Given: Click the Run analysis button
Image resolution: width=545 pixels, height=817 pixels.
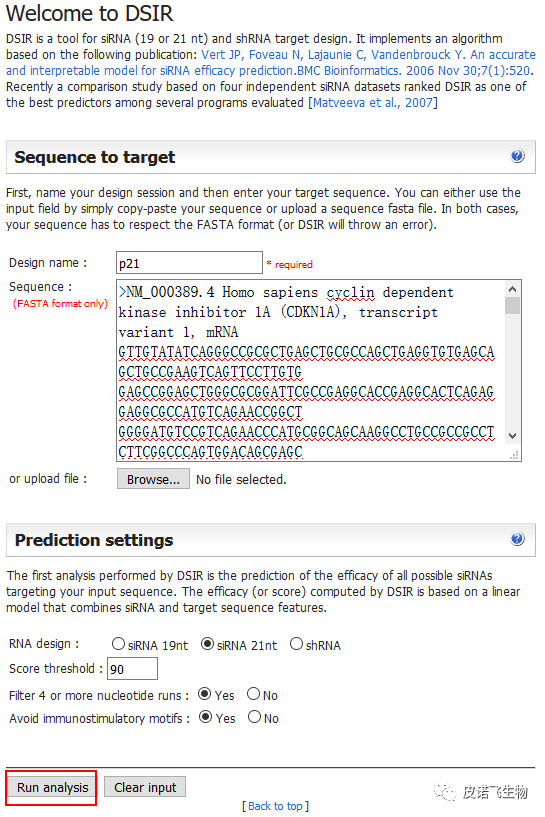Looking at the screenshot, I should click(x=52, y=787).
